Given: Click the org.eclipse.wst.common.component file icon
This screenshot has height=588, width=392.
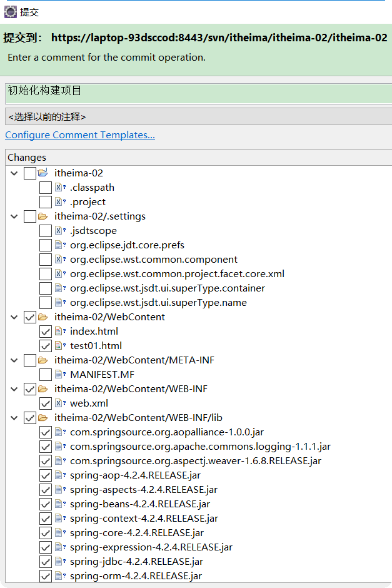Looking at the screenshot, I should pyautogui.click(x=60, y=259).
